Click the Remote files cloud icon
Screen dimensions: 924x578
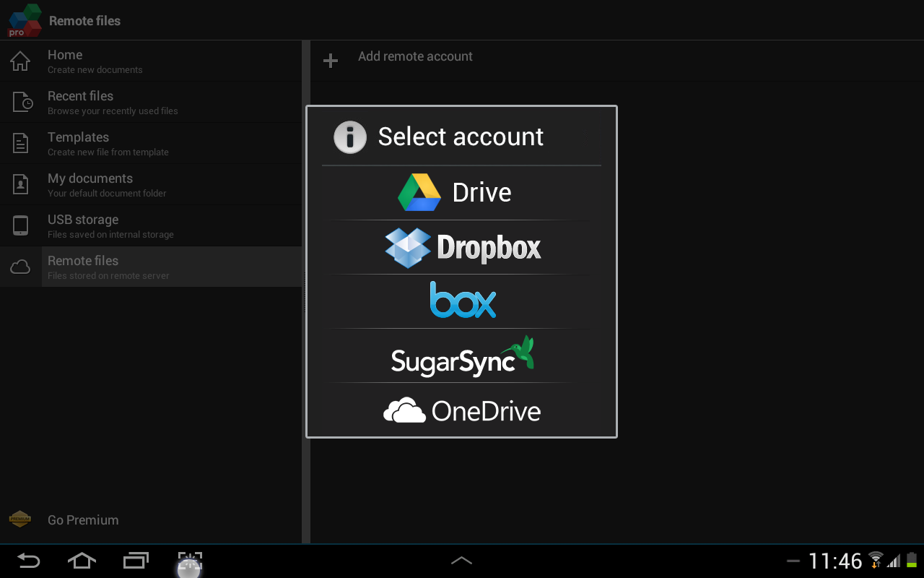point(21,267)
